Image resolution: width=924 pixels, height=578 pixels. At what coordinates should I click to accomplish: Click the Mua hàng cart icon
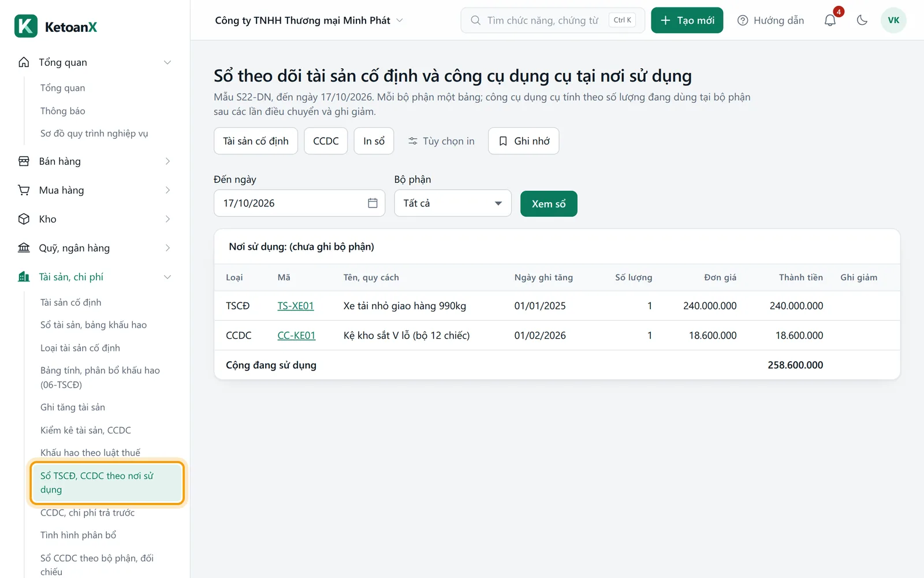click(24, 190)
